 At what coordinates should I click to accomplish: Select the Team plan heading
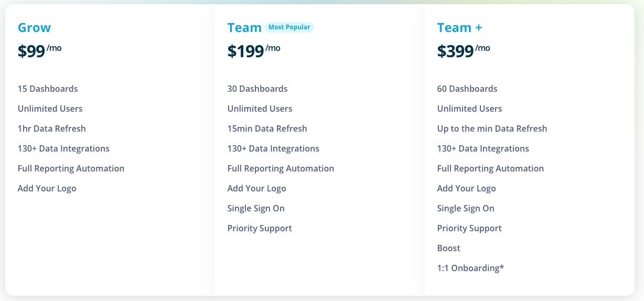click(244, 28)
